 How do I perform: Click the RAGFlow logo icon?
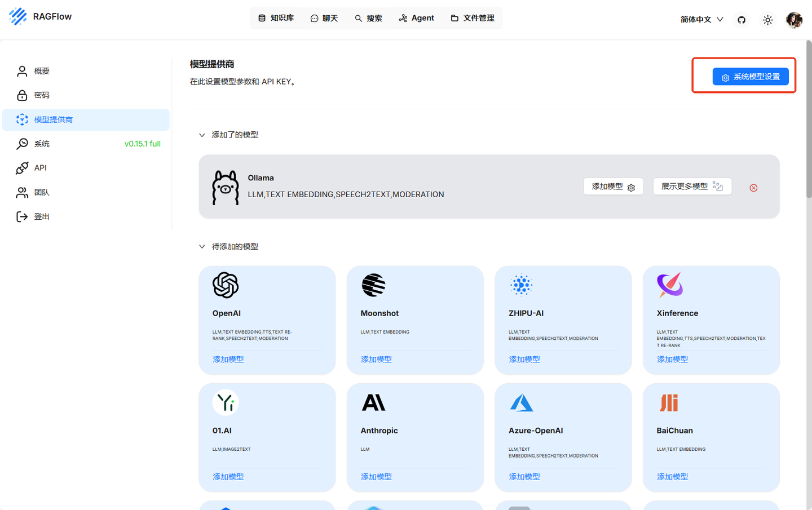pyautogui.click(x=18, y=17)
